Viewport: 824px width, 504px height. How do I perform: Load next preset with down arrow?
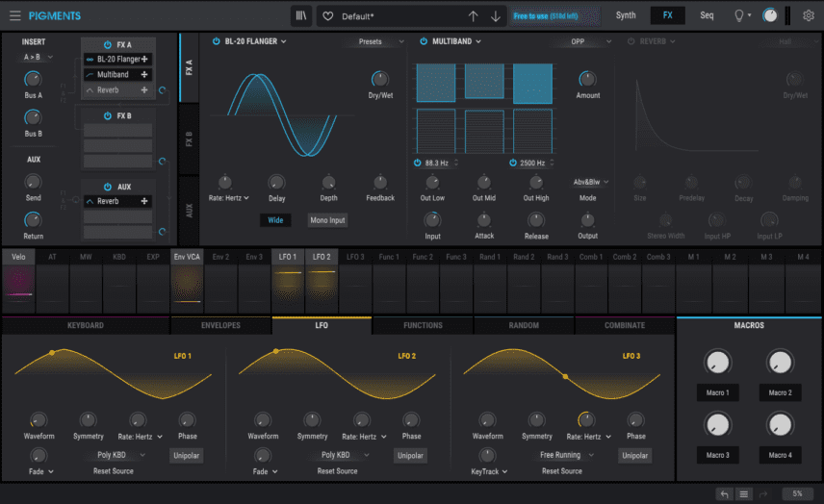pos(496,16)
